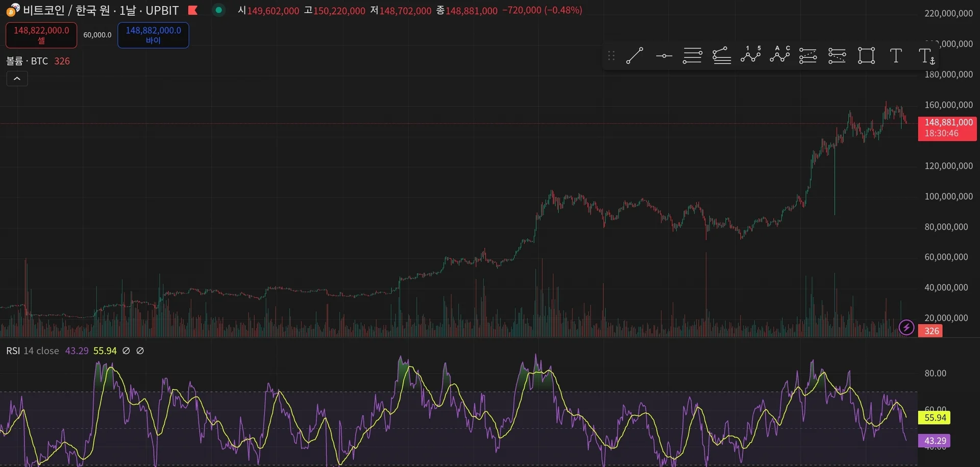Click the yellow 55.94 label on RSI scale
980x467 pixels.
pos(935,418)
